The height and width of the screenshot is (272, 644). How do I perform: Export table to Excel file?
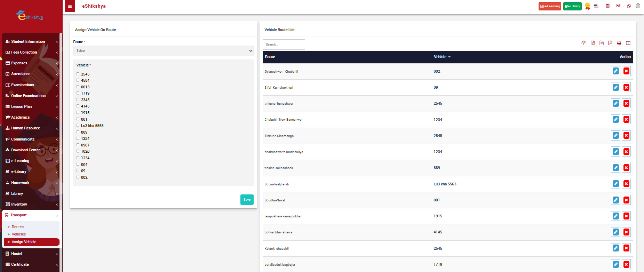point(593,43)
